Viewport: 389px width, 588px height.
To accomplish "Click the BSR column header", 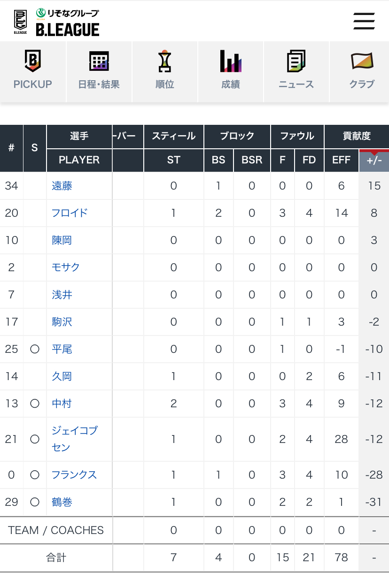I will coord(252,160).
